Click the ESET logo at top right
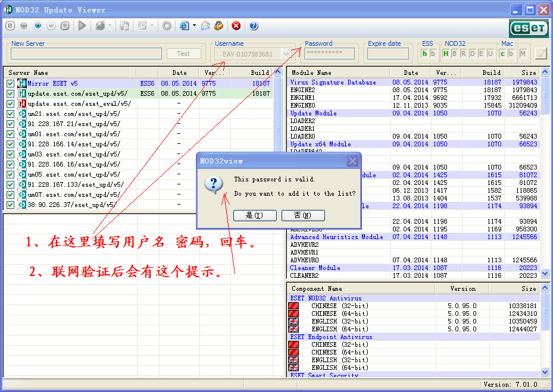The width and height of the screenshot is (553, 392). [x=529, y=28]
